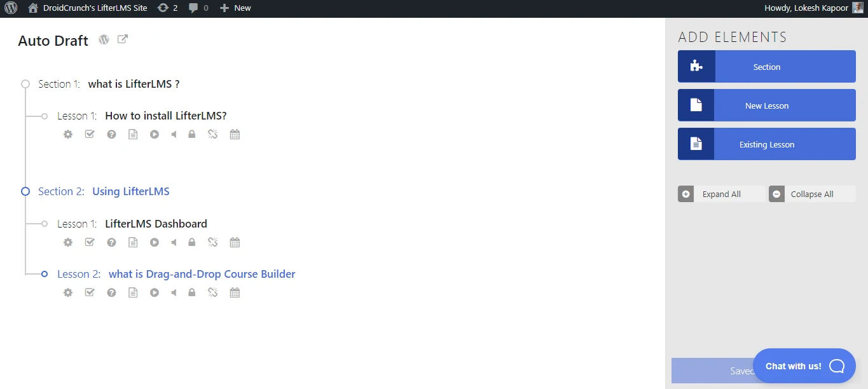Open settings gear for Drag-and-Drop Course Builder lesson
Image resolution: width=868 pixels, height=389 pixels.
pyautogui.click(x=68, y=292)
